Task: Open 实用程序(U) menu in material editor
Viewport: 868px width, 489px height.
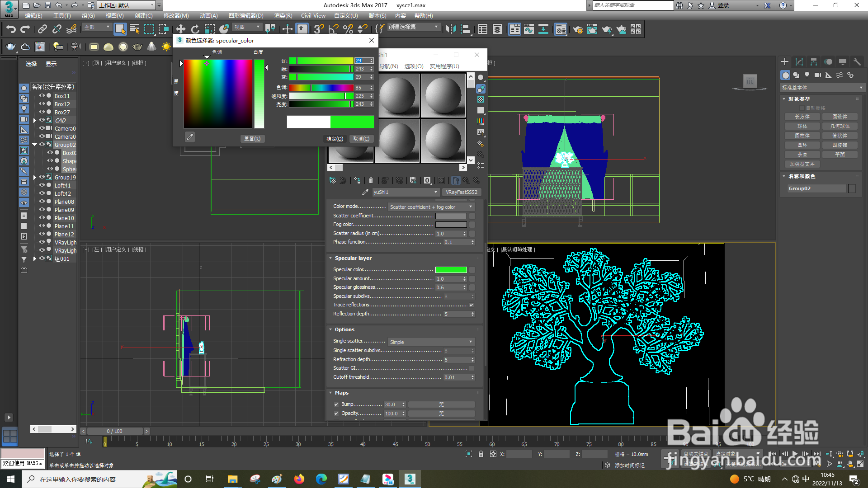Action: (444, 66)
